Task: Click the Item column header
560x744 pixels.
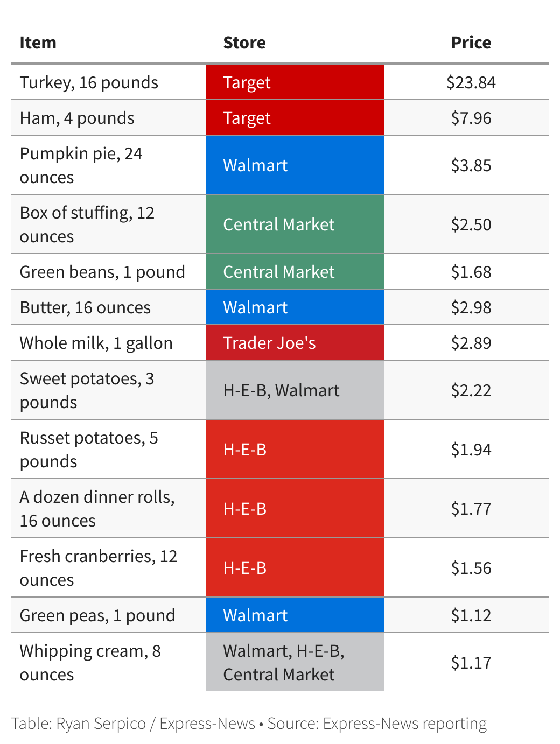Action: tap(38, 43)
